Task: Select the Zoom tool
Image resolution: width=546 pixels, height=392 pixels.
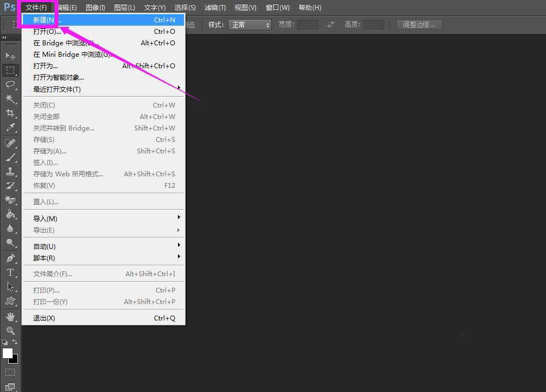Action: (x=10, y=330)
